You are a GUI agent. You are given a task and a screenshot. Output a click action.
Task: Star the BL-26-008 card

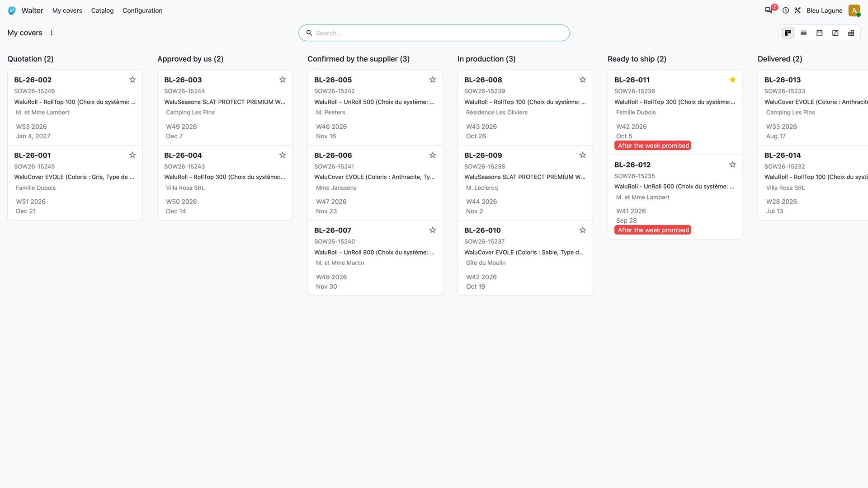pos(583,80)
